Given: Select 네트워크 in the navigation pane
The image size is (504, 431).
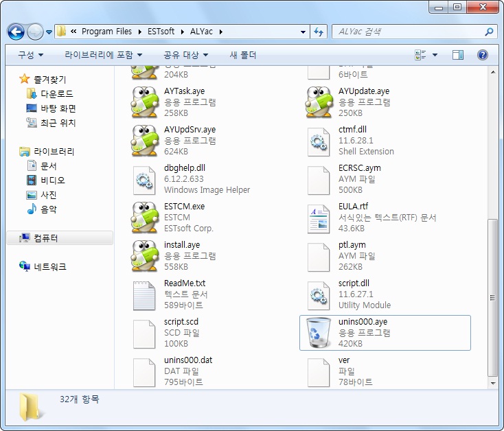Looking at the screenshot, I should tap(50, 267).
